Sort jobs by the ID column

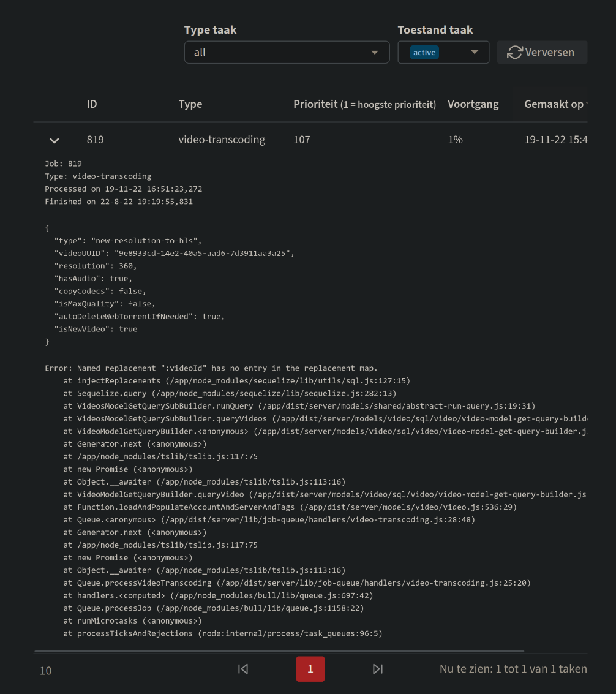coord(92,104)
